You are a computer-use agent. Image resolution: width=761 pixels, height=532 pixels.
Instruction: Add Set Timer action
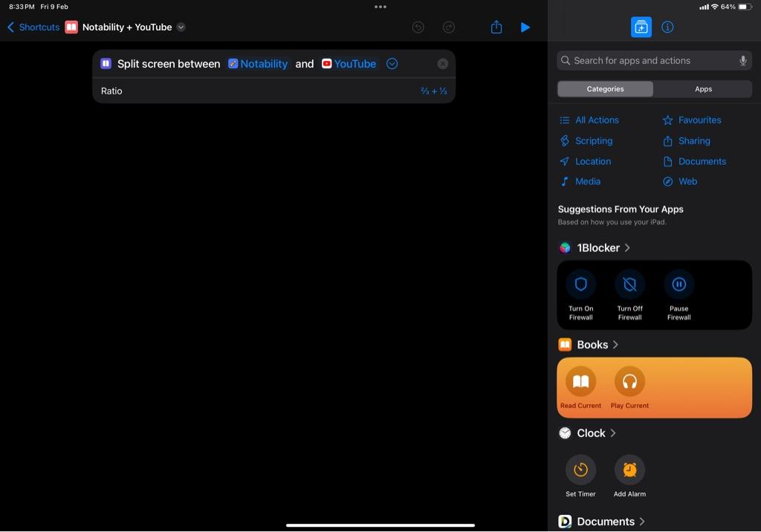click(580, 476)
